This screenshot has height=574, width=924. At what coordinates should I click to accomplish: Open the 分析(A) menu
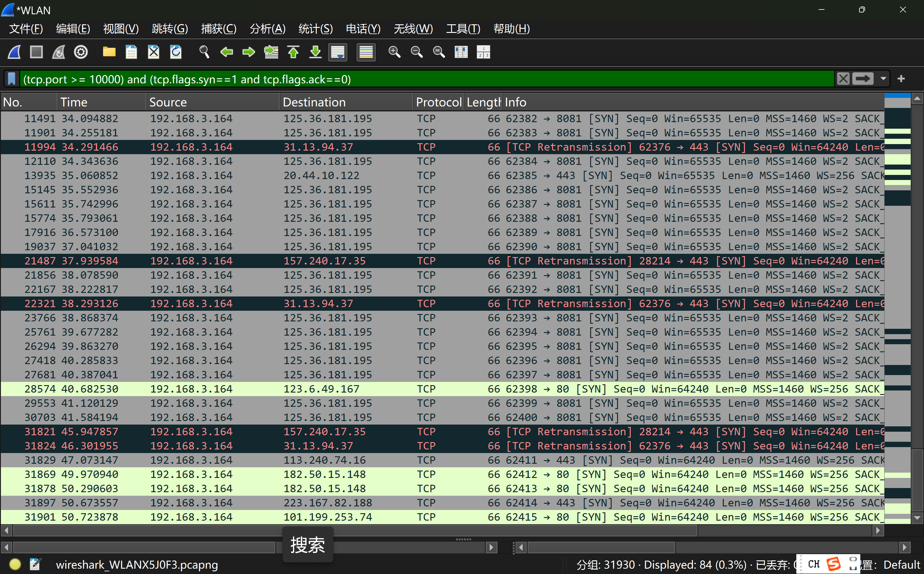tap(268, 29)
